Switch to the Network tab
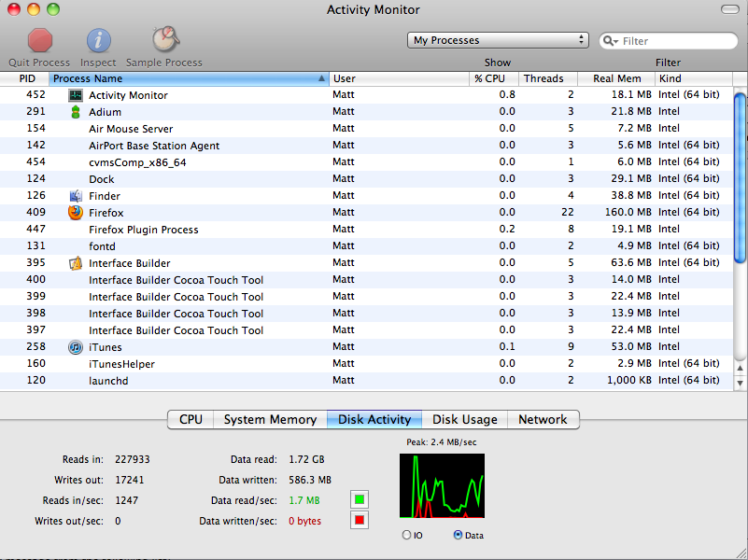Viewport: 748px width, 560px height. (x=543, y=419)
